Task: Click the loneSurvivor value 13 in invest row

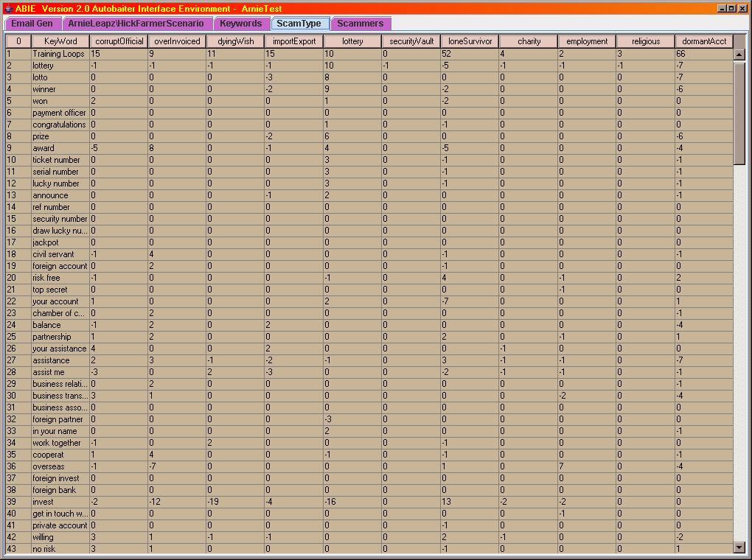Action: pos(470,502)
